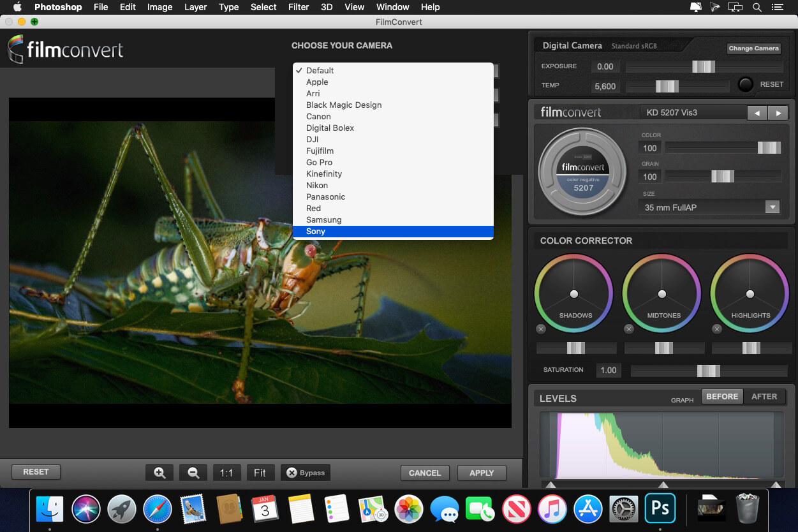Toggle the Bypass button
This screenshot has height=532, width=798.
tap(306, 473)
